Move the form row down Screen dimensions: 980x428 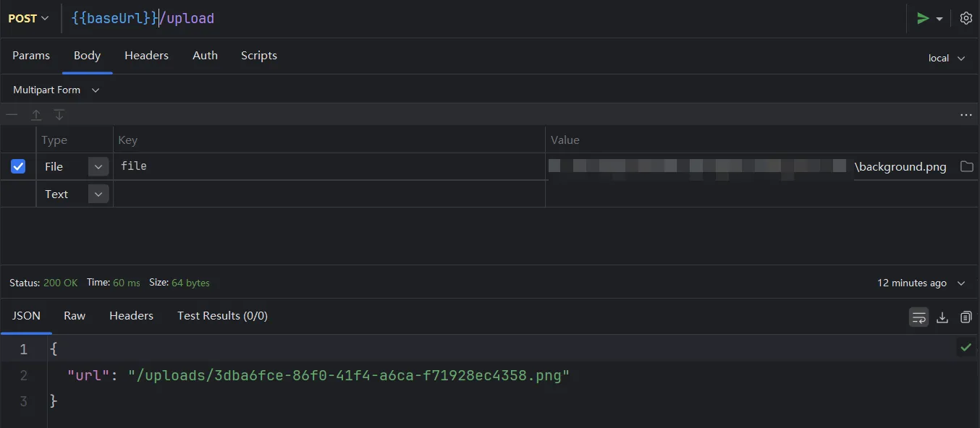[59, 115]
